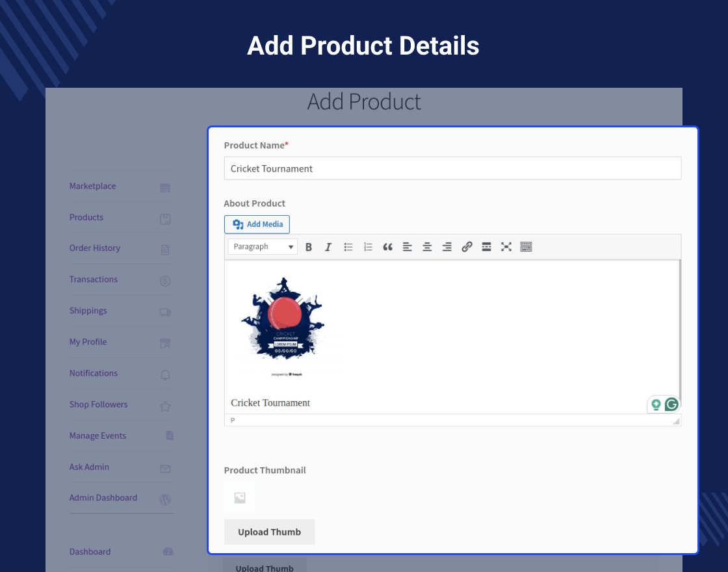Open the Paragraph format dropdown
This screenshot has width=728, height=572.
(263, 246)
